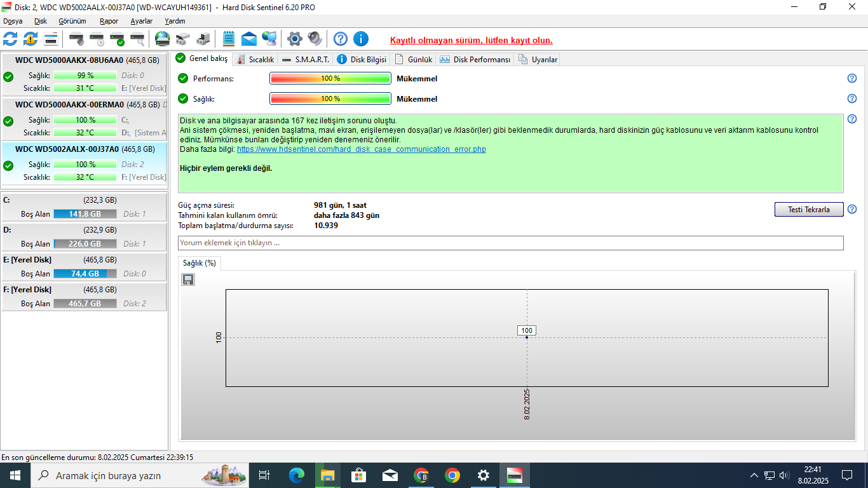Image resolution: width=868 pixels, height=488 pixels.
Task: Open the Disk menu
Action: [41, 21]
